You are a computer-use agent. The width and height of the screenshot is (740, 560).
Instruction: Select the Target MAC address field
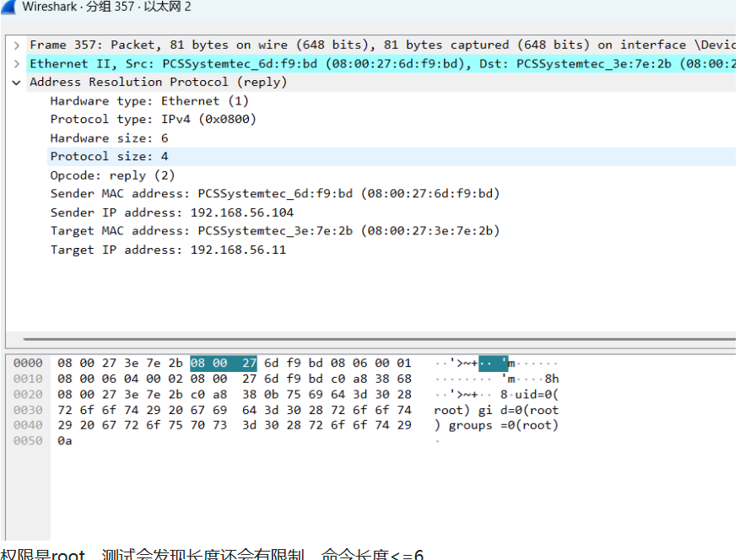[275, 231]
